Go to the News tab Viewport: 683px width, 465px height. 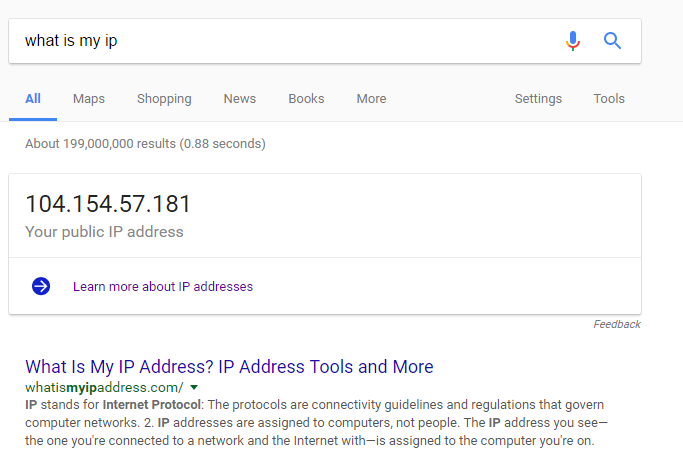[240, 99]
